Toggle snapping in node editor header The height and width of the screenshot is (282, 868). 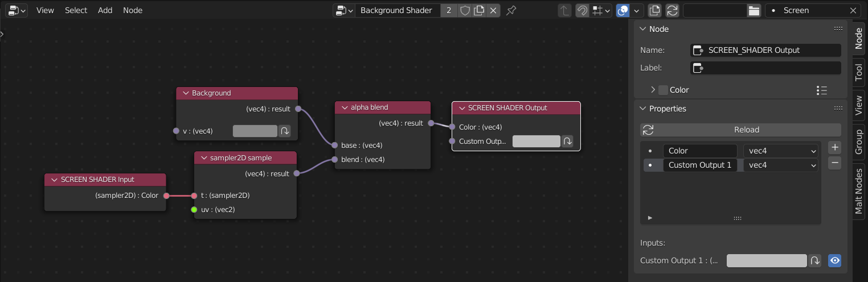582,10
